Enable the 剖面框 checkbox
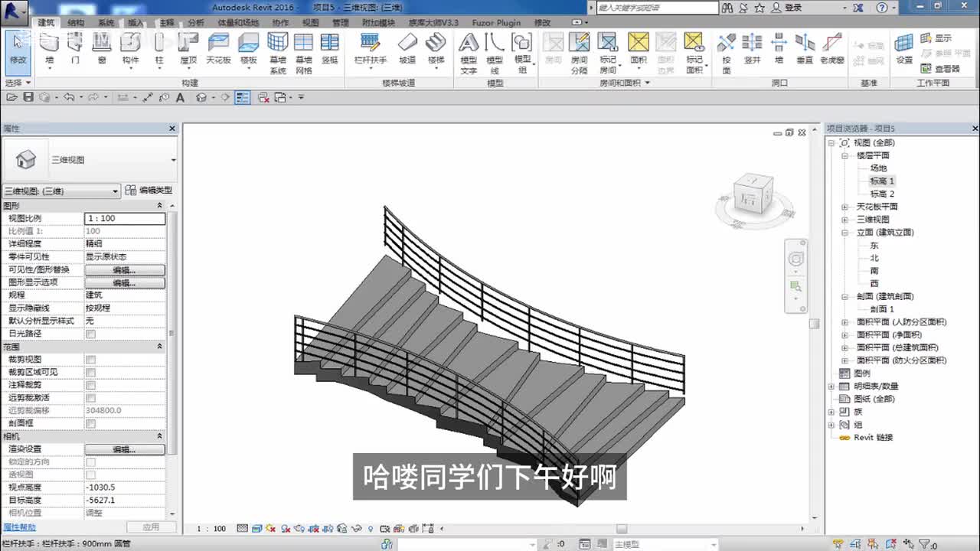Image resolution: width=980 pixels, height=551 pixels. click(91, 423)
